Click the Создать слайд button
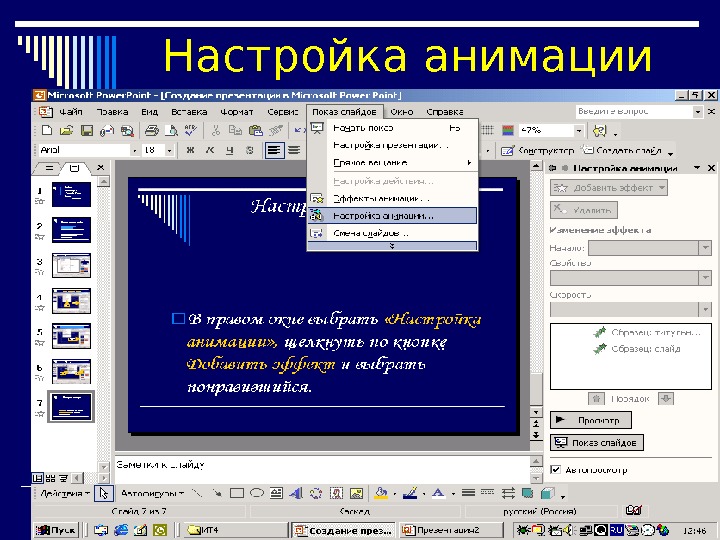Screen dimensions: 720x540 coord(622,151)
